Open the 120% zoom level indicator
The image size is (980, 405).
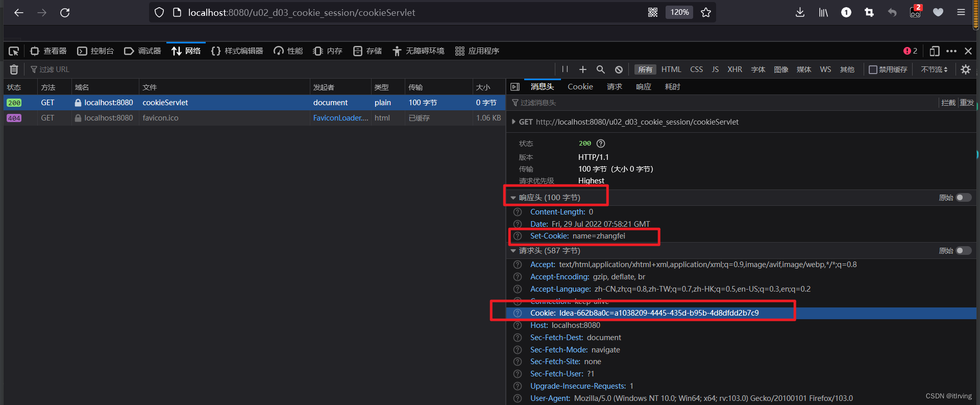[679, 12]
